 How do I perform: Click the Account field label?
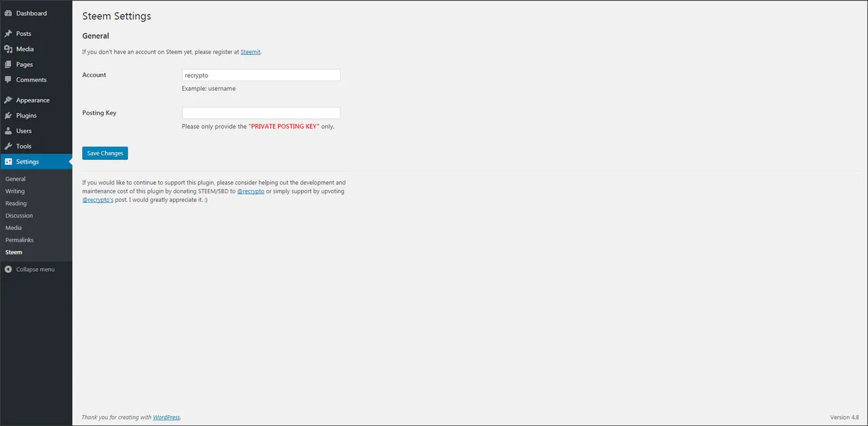click(x=94, y=75)
